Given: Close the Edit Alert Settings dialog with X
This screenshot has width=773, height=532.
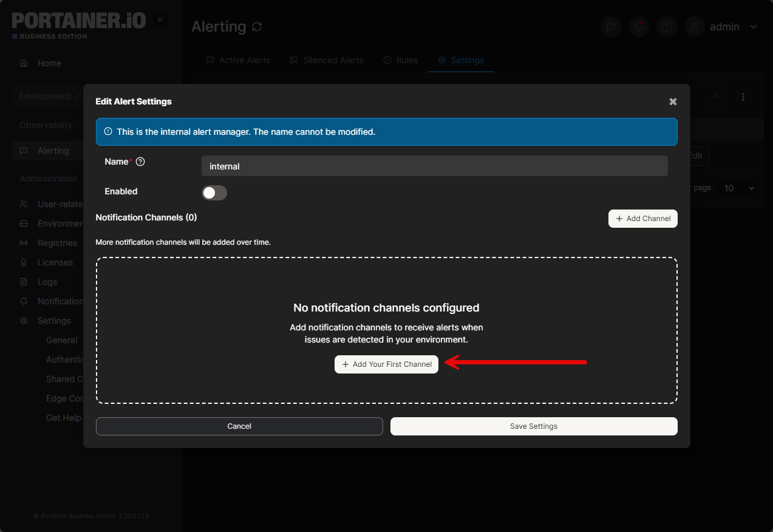Looking at the screenshot, I should pos(673,102).
